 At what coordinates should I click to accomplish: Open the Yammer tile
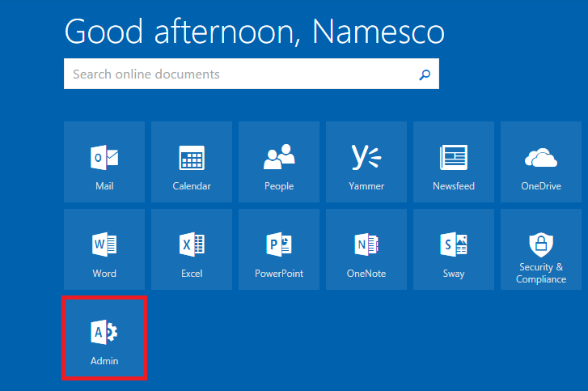coord(366,162)
